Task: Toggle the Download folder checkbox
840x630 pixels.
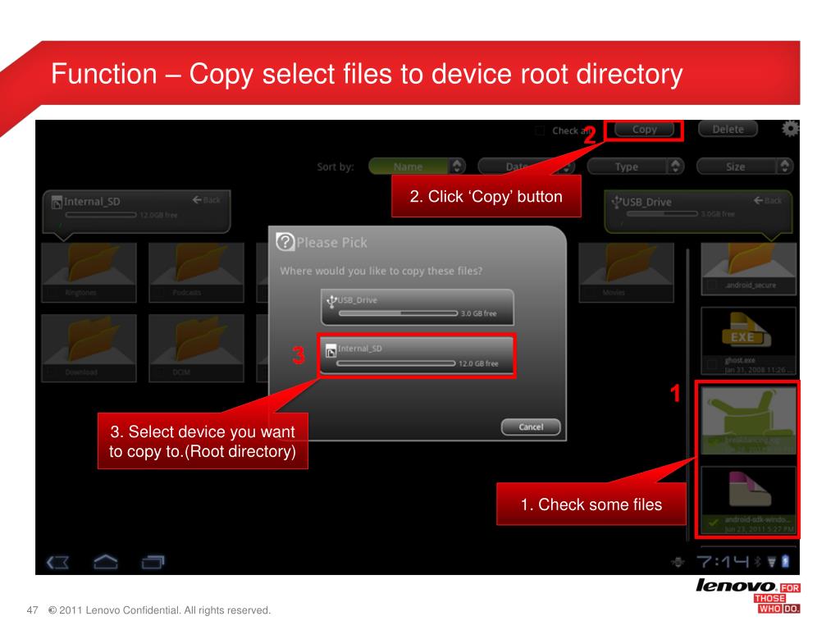Action: (x=52, y=372)
